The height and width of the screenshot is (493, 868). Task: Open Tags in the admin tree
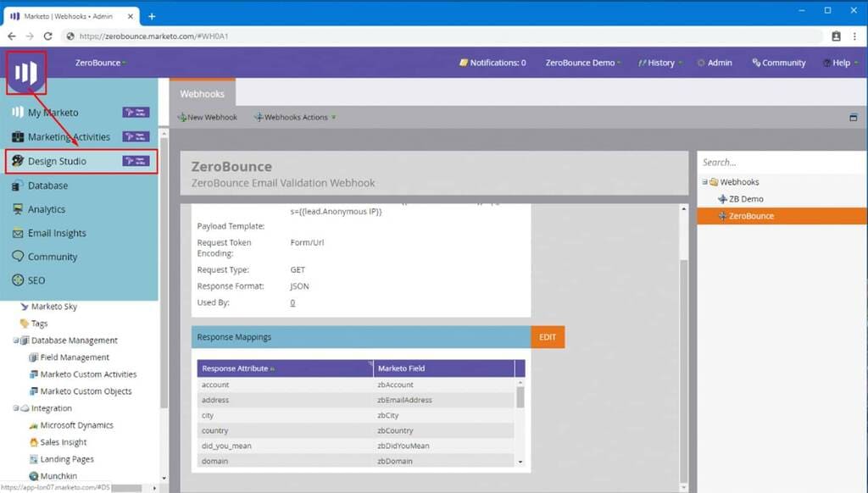(x=39, y=324)
